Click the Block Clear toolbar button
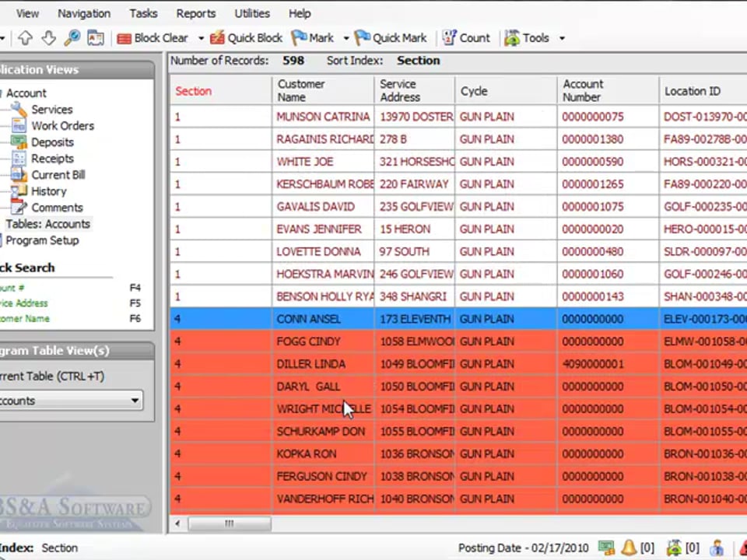The height and width of the screenshot is (560, 747). point(153,38)
